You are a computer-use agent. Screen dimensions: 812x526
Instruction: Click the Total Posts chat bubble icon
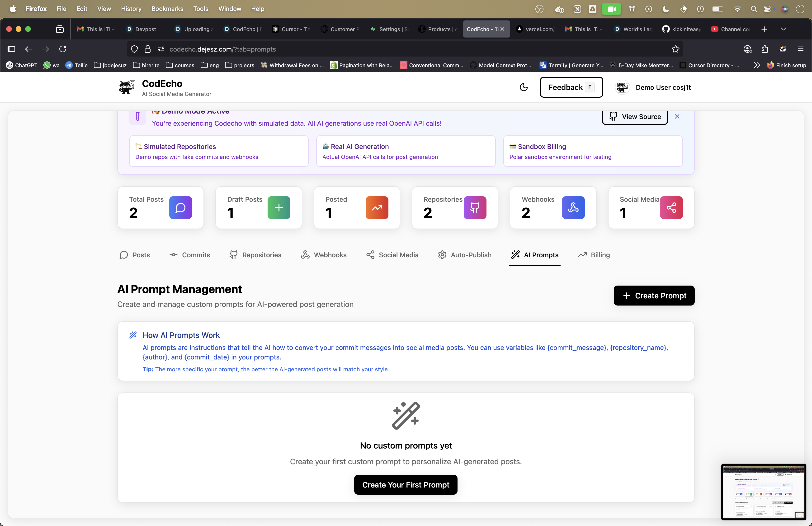[x=180, y=208]
